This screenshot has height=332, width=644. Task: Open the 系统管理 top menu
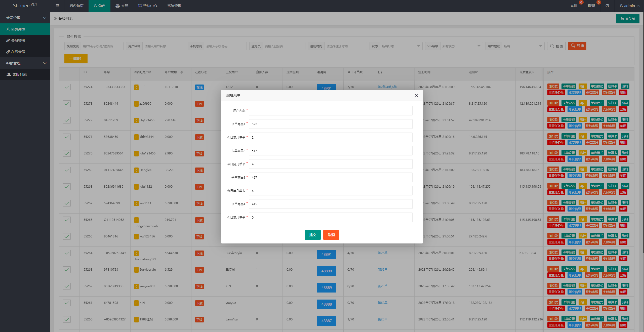click(174, 6)
